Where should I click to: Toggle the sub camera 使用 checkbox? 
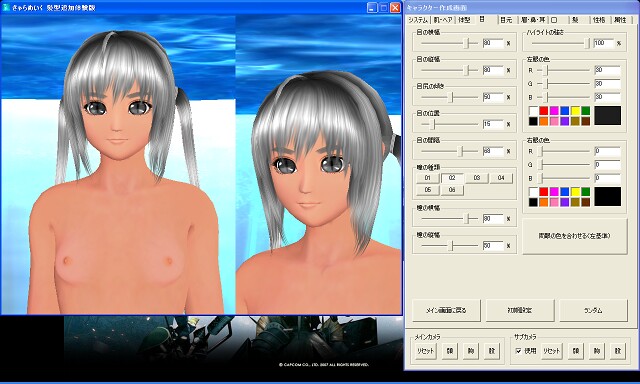point(519,351)
